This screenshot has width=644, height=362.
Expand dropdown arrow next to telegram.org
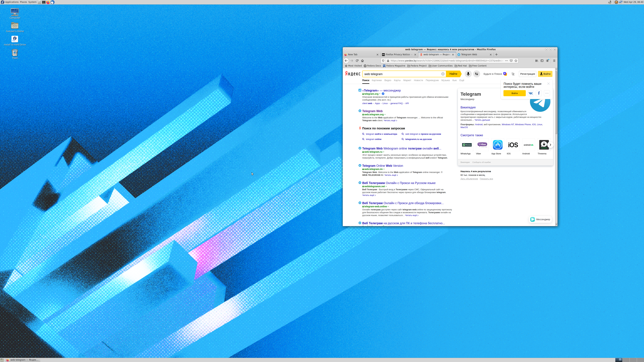[380, 94]
